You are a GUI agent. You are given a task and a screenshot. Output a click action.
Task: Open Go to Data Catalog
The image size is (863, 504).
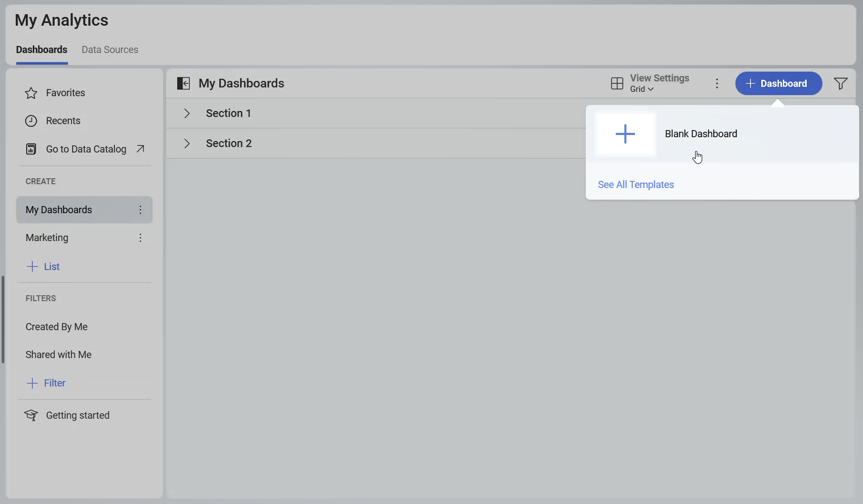coord(85,149)
